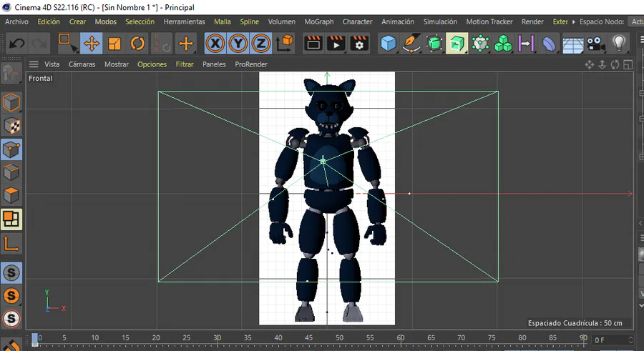Screen dimensions: 644x351
Task: Open the viewport ProRender menu
Action: (x=251, y=64)
